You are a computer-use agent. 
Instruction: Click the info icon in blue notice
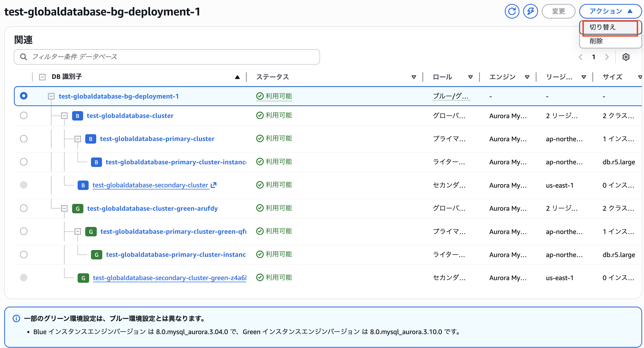[16, 318]
